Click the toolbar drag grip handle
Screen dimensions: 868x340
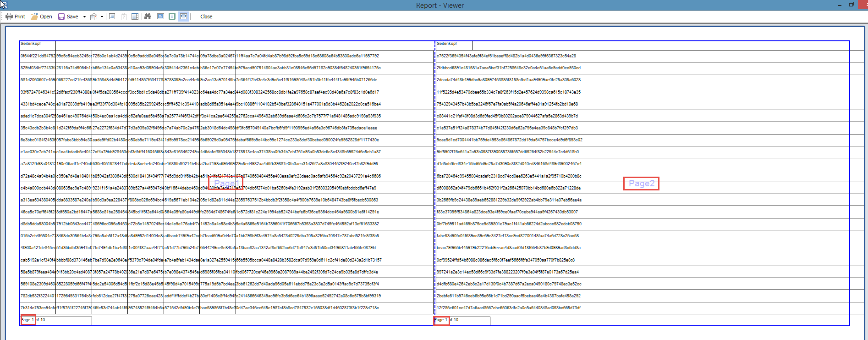pos(2,17)
